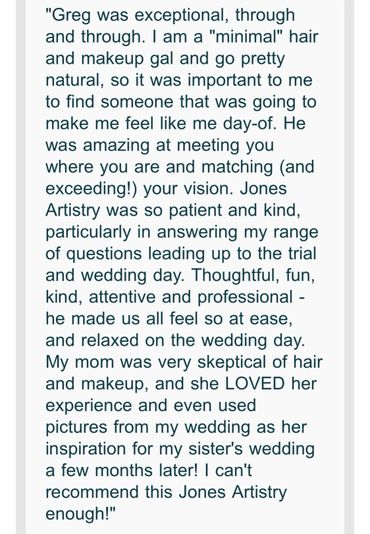Click the word "exceeding!)" in the text
This screenshot has height=534, width=370.
pos(91,190)
